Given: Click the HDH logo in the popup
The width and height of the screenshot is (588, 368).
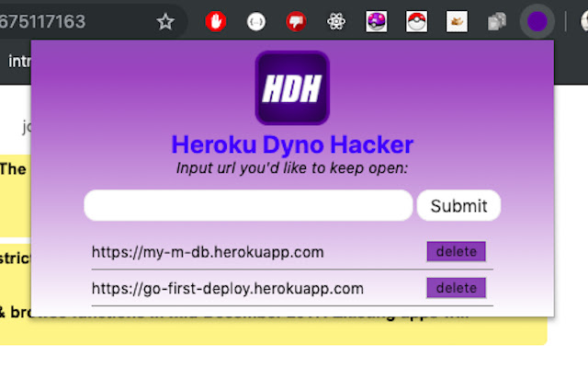Looking at the screenshot, I should (x=292, y=88).
